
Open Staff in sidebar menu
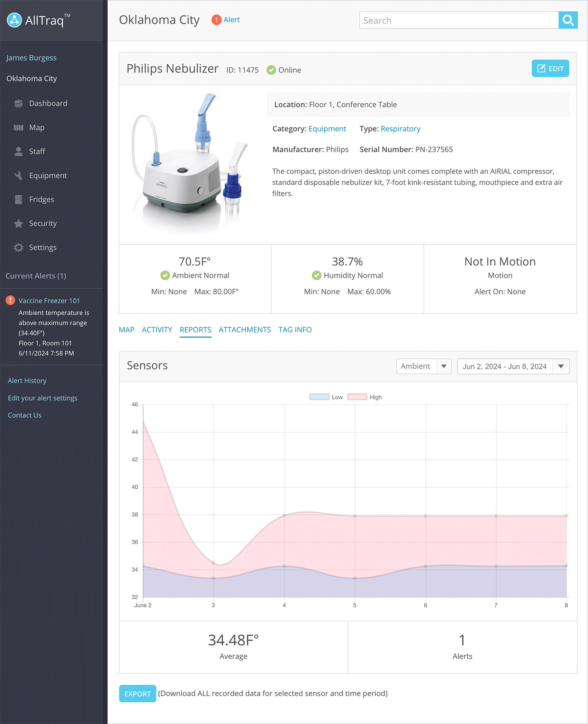tap(37, 151)
